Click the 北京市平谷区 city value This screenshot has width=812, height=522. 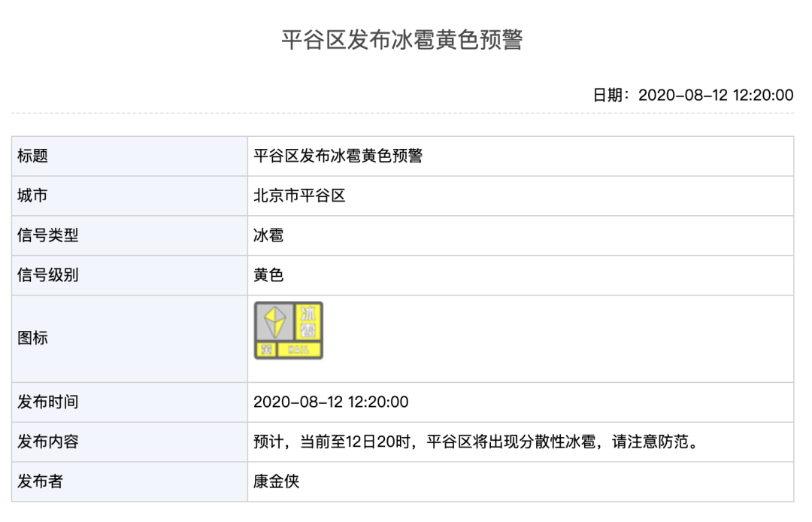(x=298, y=196)
